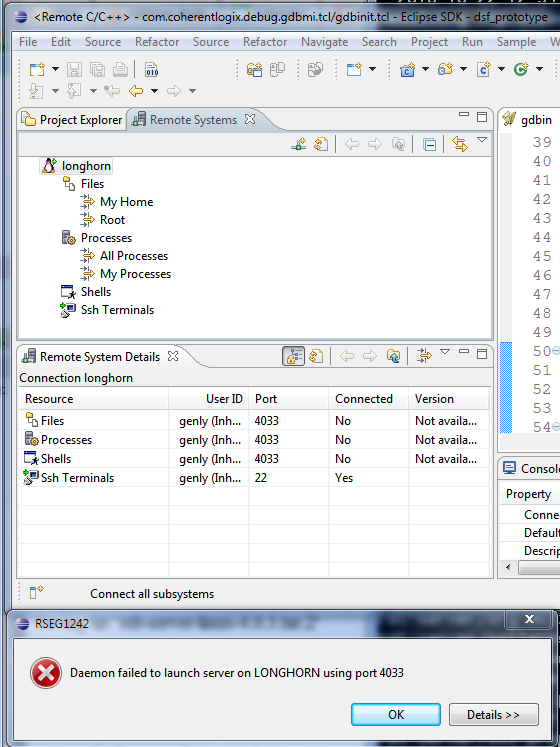Image resolution: width=560 pixels, height=747 pixels.
Task: Click the filter arrows icon in Remote System Details
Action: [x=424, y=356]
